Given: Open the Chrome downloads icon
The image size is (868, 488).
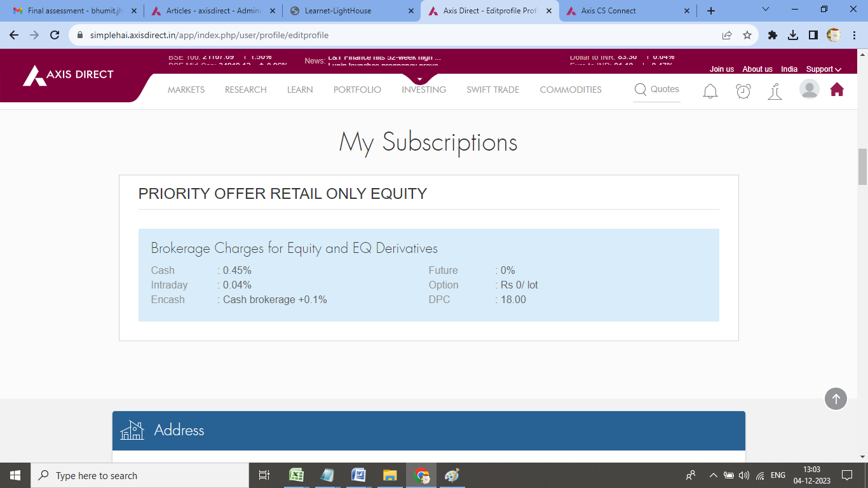Looking at the screenshot, I should click(x=793, y=35).
